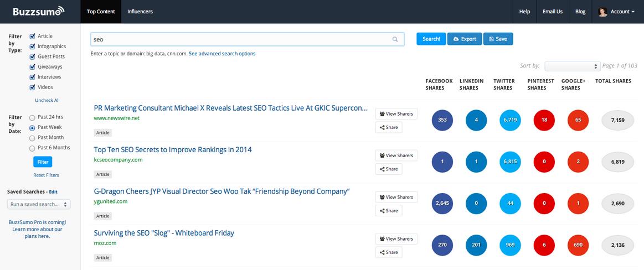Click LinkedIn shares bubble 0 for ygunited

(476, 204)
